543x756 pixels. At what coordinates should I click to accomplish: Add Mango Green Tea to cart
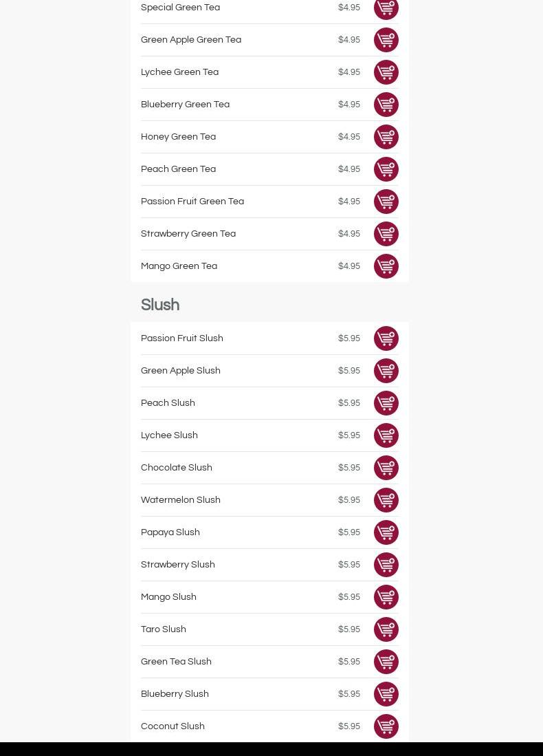[386, 266]
